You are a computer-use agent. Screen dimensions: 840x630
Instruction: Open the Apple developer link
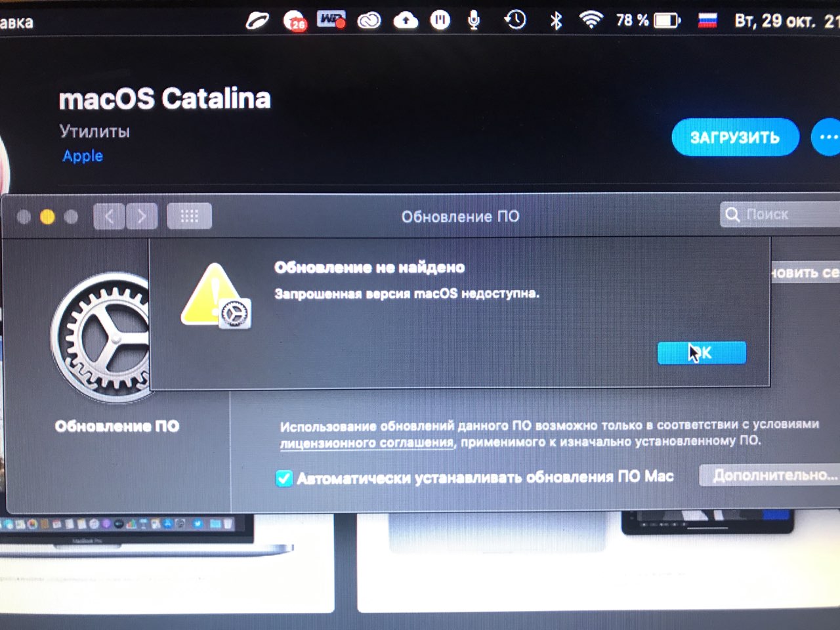[83, 156]
